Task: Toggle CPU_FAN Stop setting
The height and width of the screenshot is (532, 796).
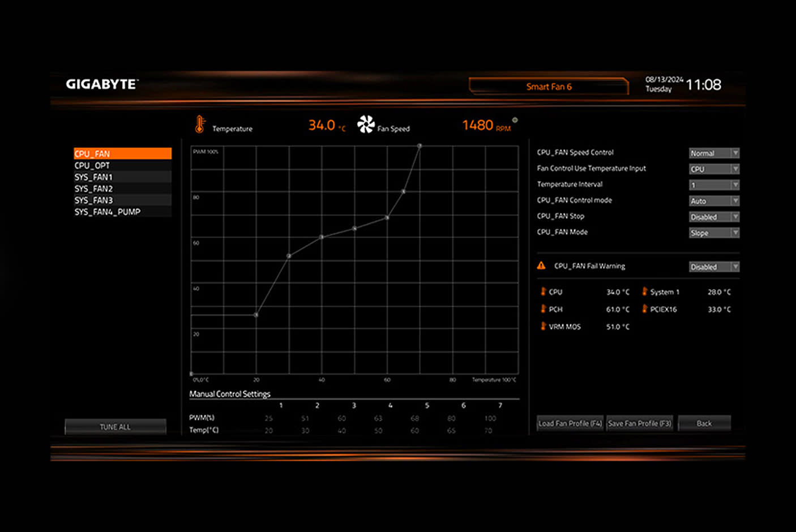Action: pos(713,216)
